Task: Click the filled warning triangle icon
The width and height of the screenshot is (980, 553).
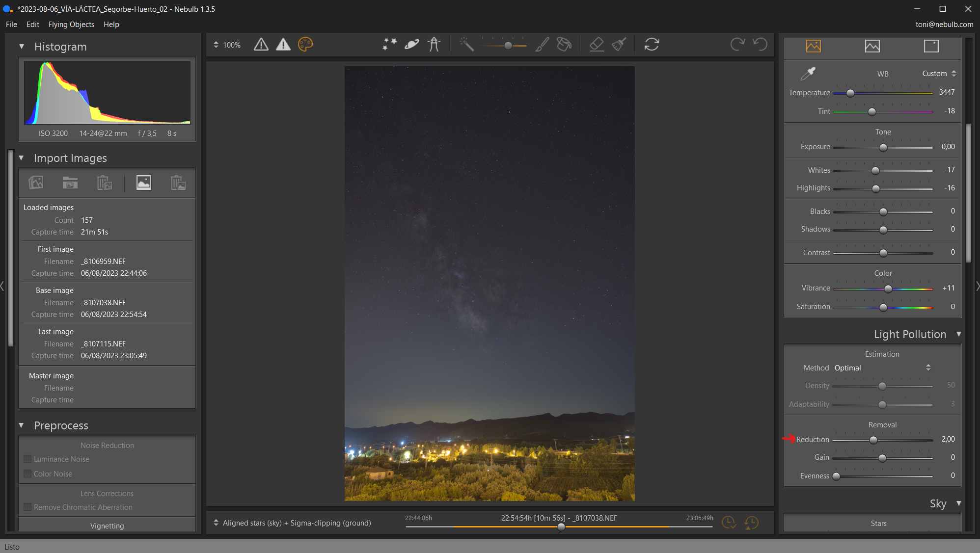Action: 283,45
